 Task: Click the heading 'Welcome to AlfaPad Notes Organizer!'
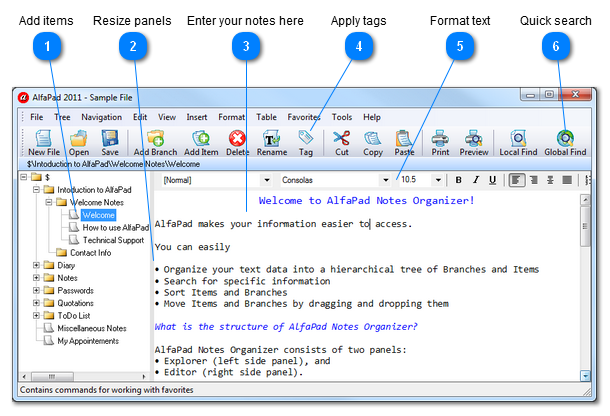(366, 201)
